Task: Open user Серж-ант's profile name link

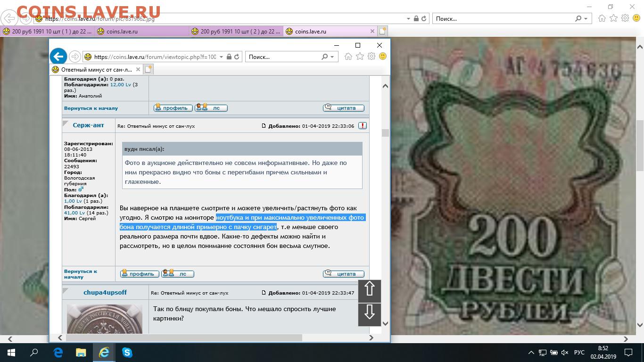Action: [x=89, y=125]
